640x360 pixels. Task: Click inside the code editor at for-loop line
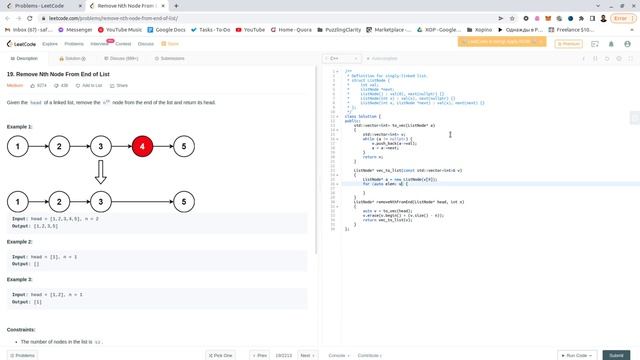(490, 184)
